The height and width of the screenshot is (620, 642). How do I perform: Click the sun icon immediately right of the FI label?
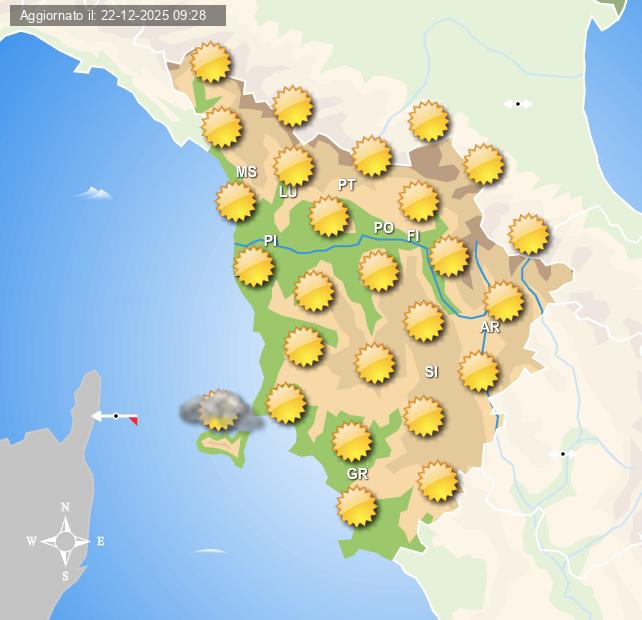(449, 256)
